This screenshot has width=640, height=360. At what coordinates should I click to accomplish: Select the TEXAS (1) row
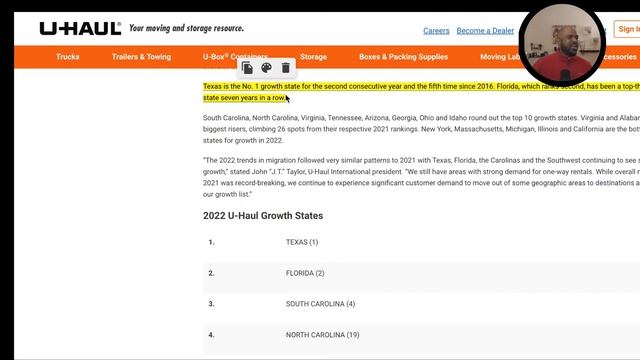point(421,242)
